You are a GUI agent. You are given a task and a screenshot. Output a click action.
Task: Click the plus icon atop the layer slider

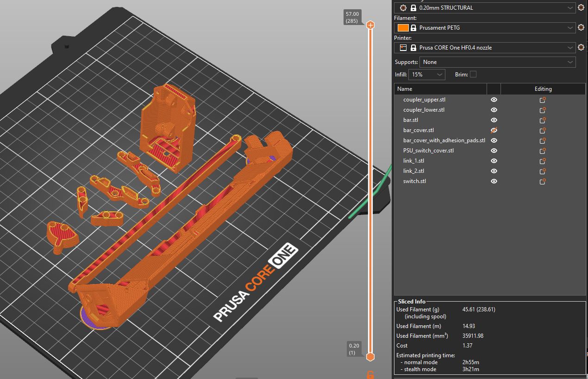[370, 25]
